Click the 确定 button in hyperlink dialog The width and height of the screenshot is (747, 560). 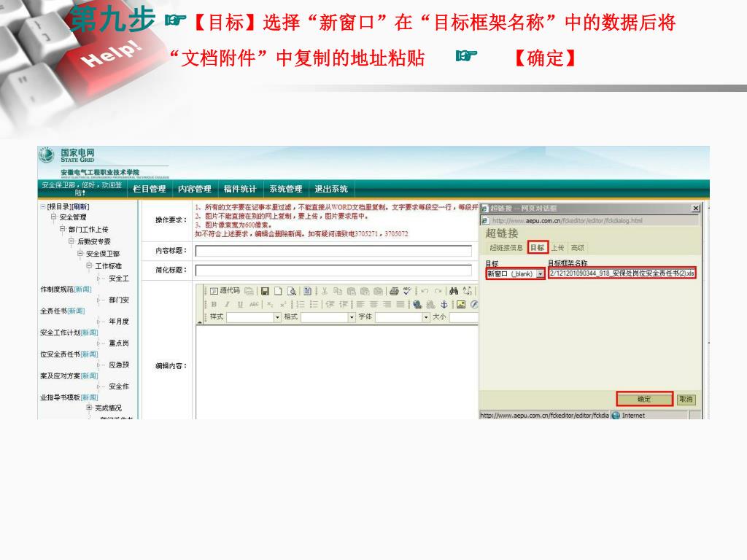tap(645, 399)
